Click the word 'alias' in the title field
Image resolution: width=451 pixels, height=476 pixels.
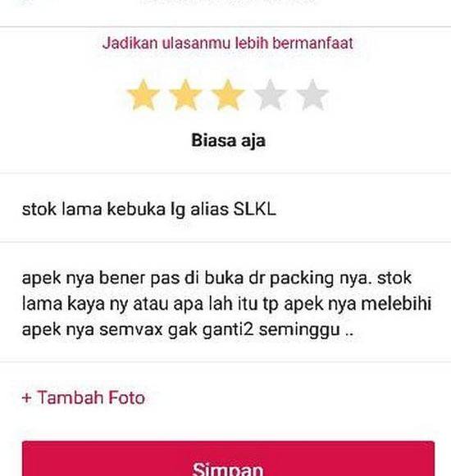tap(209, 209)
